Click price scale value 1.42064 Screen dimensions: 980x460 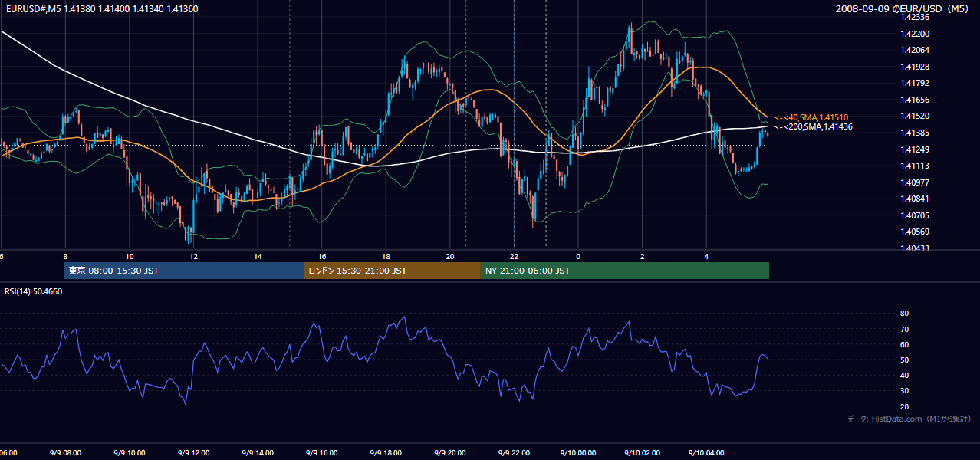[x=916, y=50]
